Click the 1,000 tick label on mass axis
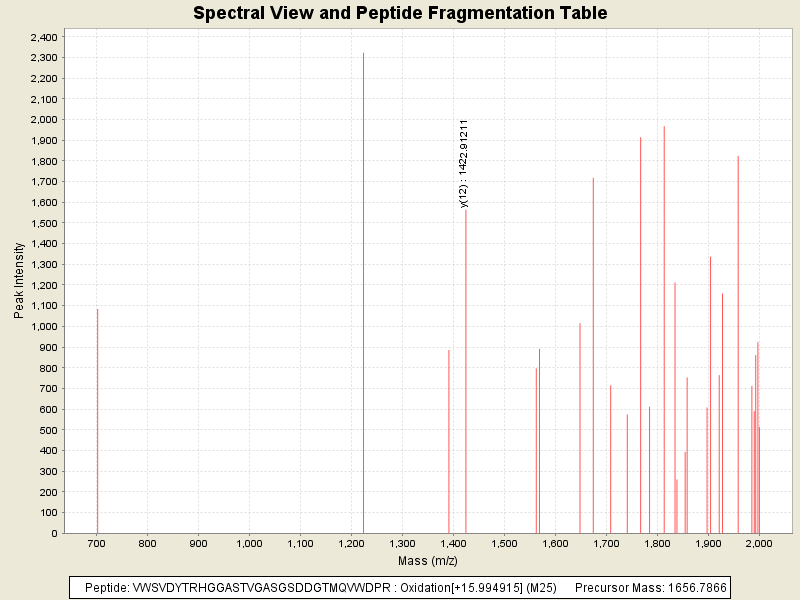 [x=249, y=543]
